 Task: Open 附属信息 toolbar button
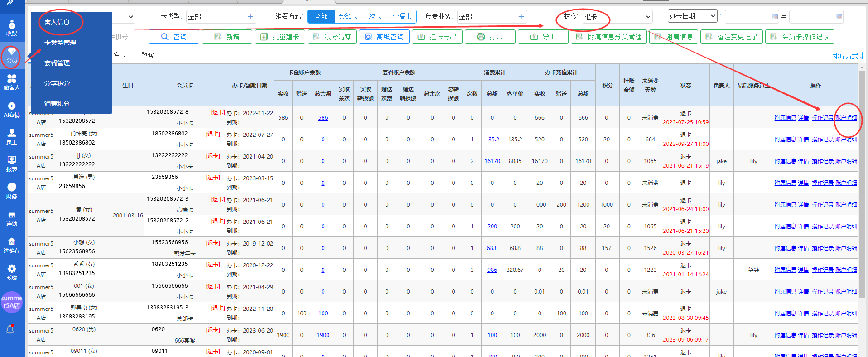click(x=674, y=37)
